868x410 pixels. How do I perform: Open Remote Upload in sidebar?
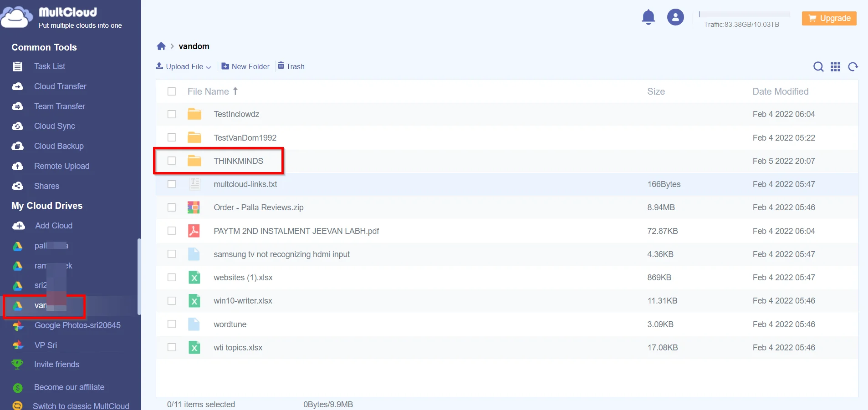61,166
